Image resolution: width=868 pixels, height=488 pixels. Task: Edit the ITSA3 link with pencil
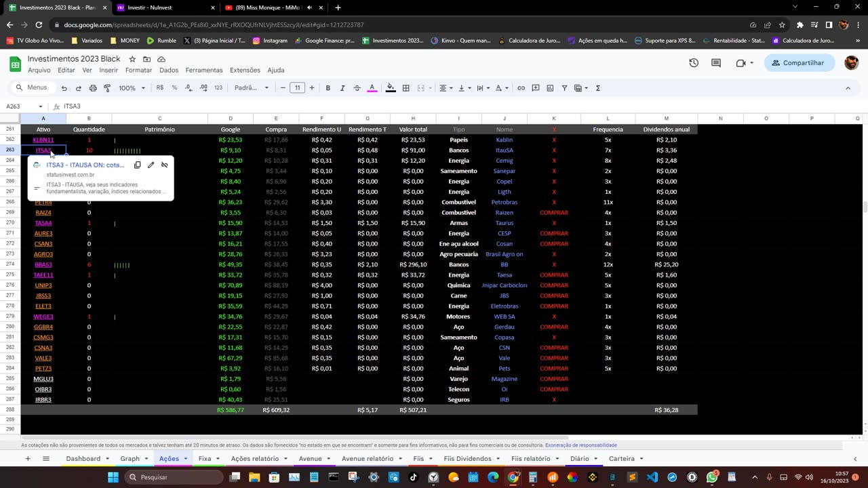(x=151, y=165)
